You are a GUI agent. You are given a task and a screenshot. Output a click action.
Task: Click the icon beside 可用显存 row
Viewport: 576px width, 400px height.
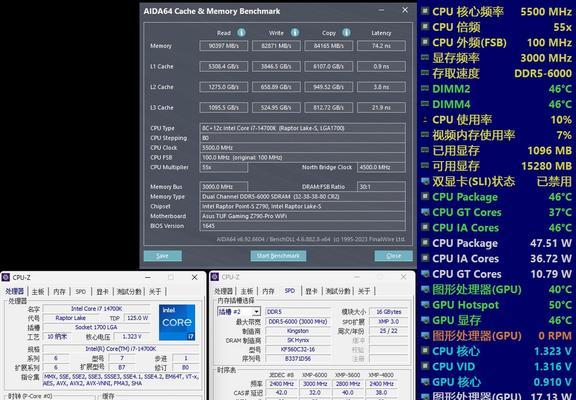(x=425, y=166)
